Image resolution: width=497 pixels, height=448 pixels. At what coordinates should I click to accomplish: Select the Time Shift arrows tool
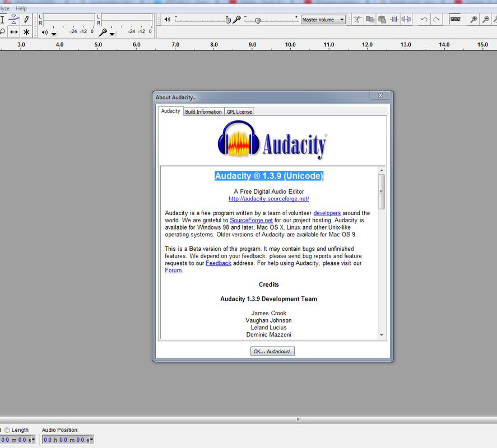(x=13, y=32)
